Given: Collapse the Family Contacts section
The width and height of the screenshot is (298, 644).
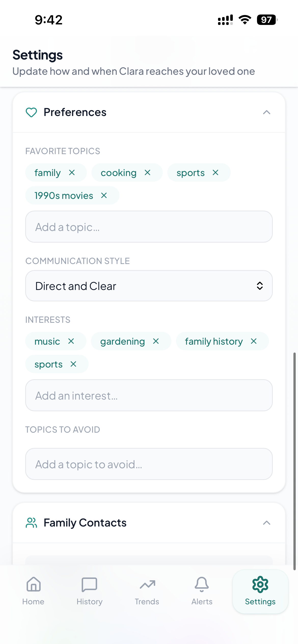Looking at the screenshot, I should [x=266, y=523].
